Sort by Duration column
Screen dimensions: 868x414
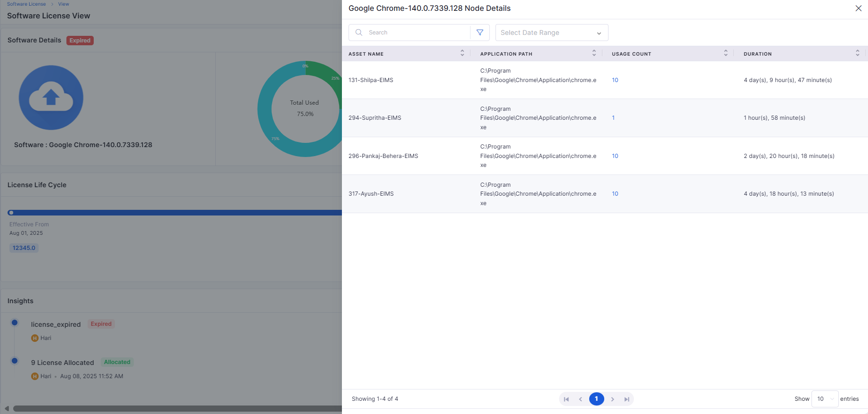tap(857, 53)
